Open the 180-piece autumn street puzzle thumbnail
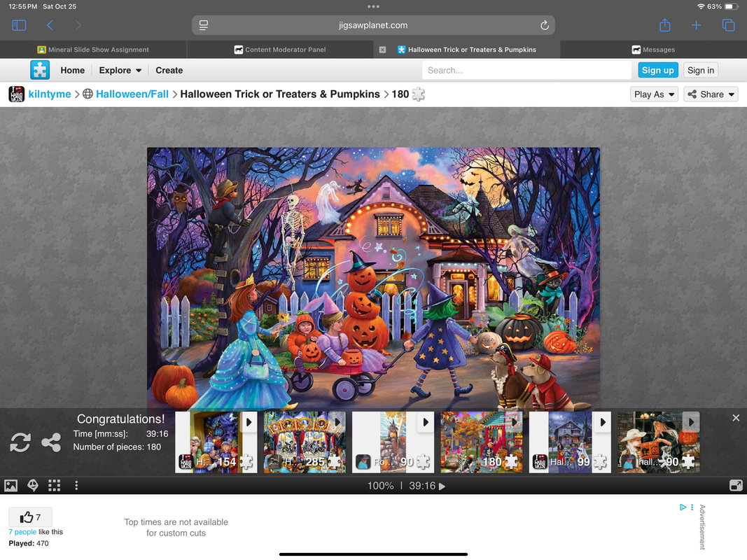 pyautogui.click(x=482, y=442)
